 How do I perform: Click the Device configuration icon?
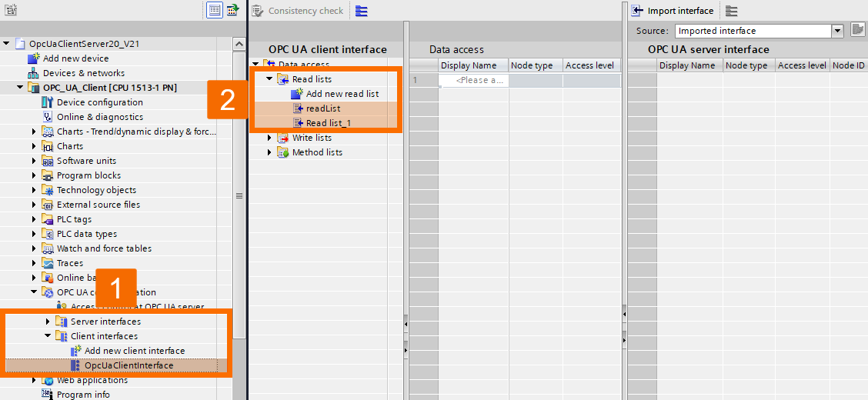pyautogui.click(x=48, y=102)
